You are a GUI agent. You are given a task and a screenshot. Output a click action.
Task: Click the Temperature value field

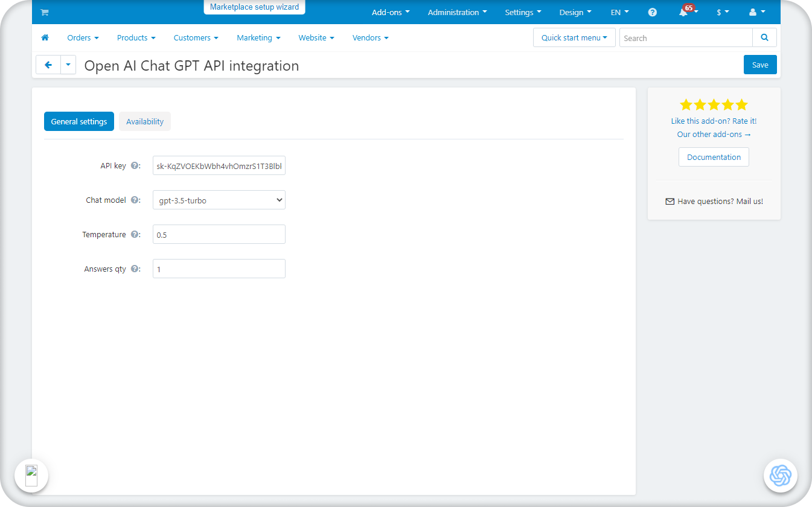[219, 235]
